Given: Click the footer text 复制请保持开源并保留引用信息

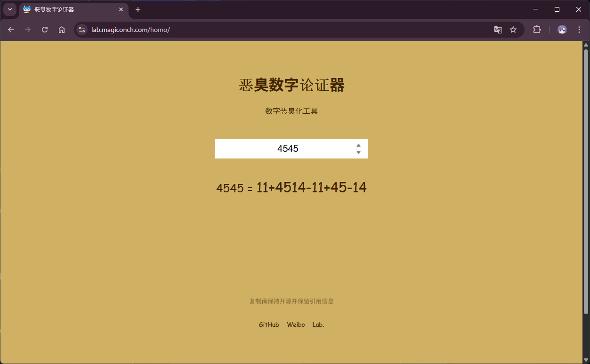Looking at the screenshot, I should (291, 301).
